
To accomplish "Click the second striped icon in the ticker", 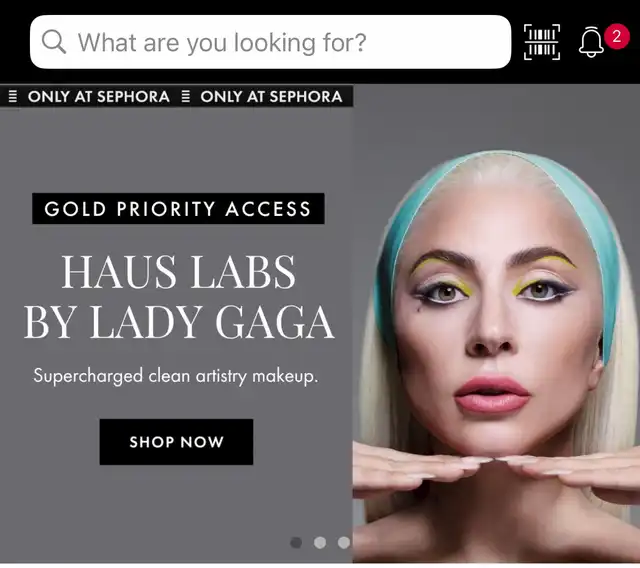I will click(186, 97).
